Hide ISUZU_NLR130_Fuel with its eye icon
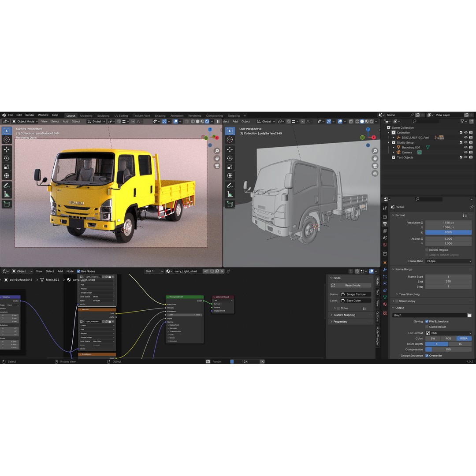Image resolution: width=476 pixels, height=476 pixels. click(x=466, y=138)
